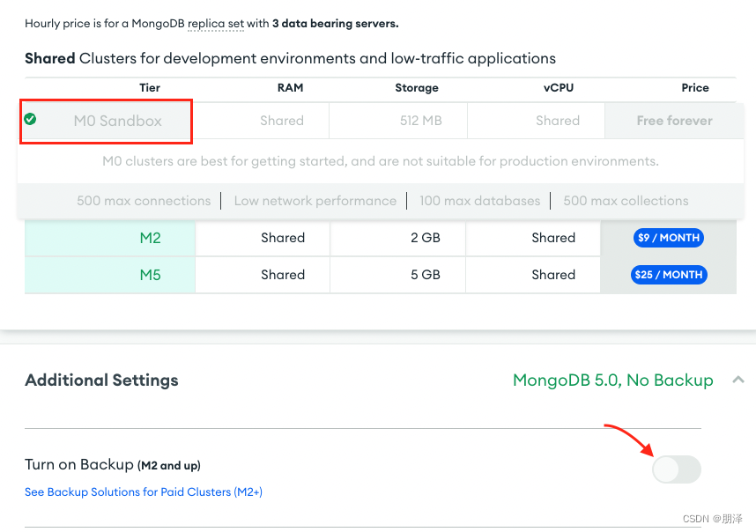Open See Backup Solutions for Paid Clusters link
The width and height of the screenshot is (756, 532).
[144, 492]
